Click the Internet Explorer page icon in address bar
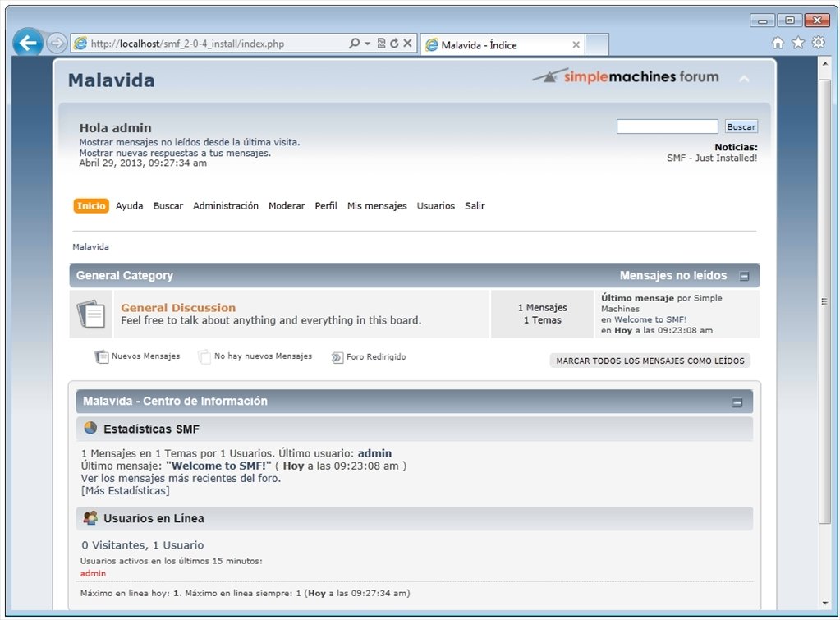The width and height of the screenshot is (840, 620). coord(80,44)
